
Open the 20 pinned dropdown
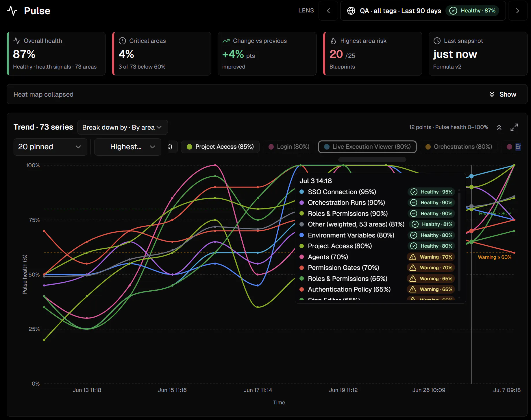(50, 147)
